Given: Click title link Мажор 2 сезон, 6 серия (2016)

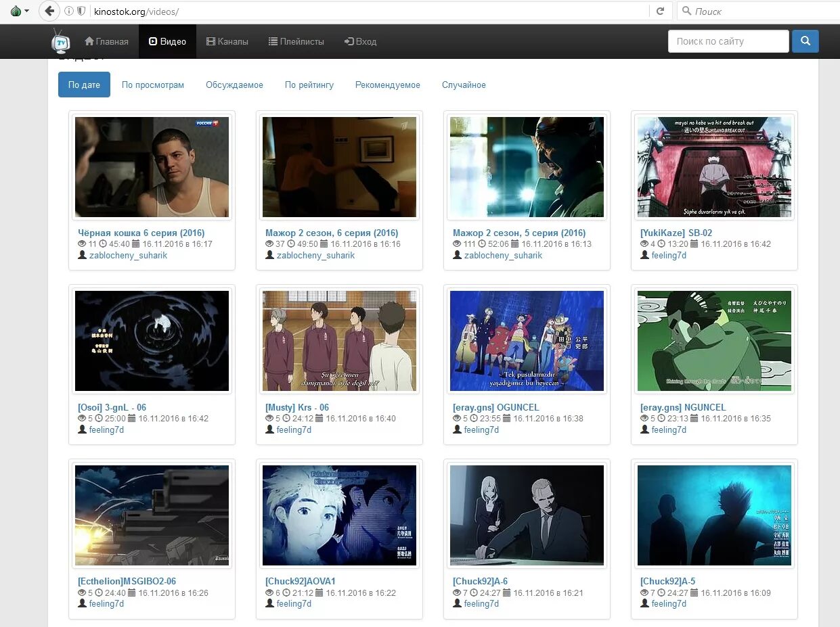Looking at the screenshot, I should click(332, 233).
